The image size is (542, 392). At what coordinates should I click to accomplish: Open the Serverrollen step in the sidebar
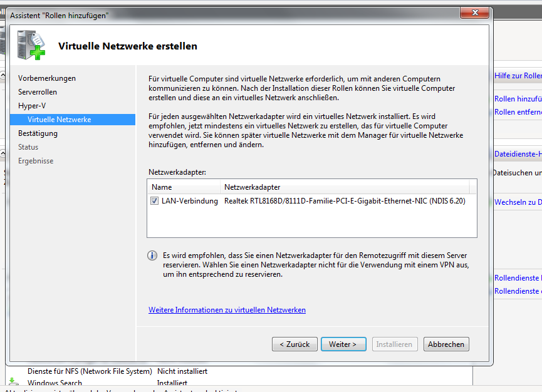[38, 92]
